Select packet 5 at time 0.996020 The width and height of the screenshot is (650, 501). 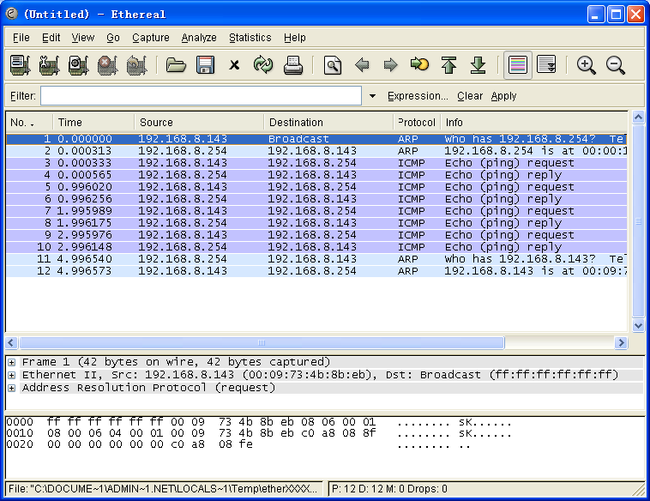[x=316, y=187]
